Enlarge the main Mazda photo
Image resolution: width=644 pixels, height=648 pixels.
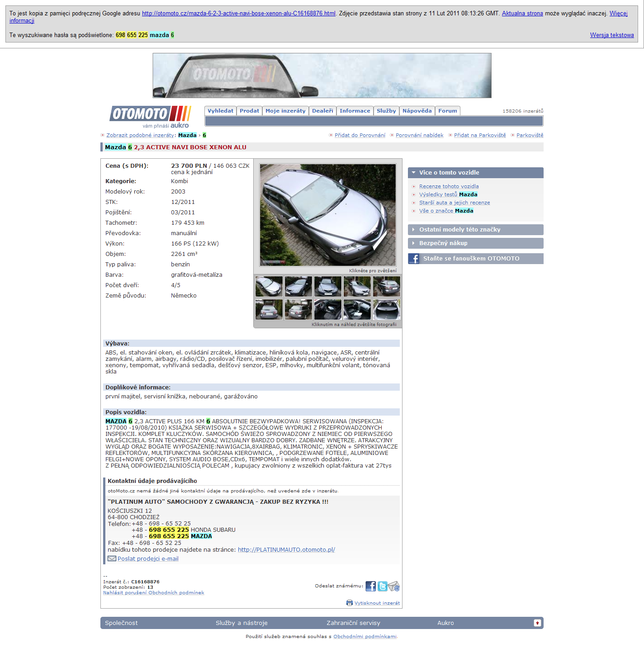(x=328, y=215)
